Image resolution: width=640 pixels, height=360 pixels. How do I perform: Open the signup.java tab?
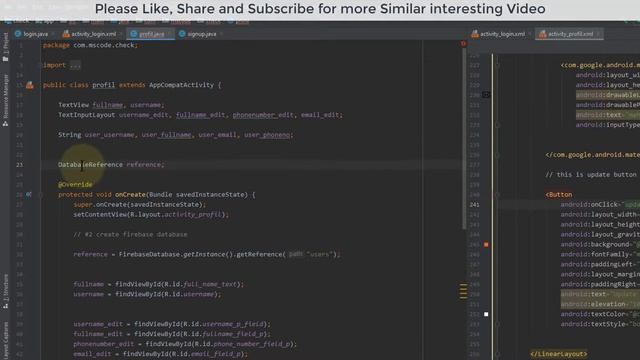[198, 34]
